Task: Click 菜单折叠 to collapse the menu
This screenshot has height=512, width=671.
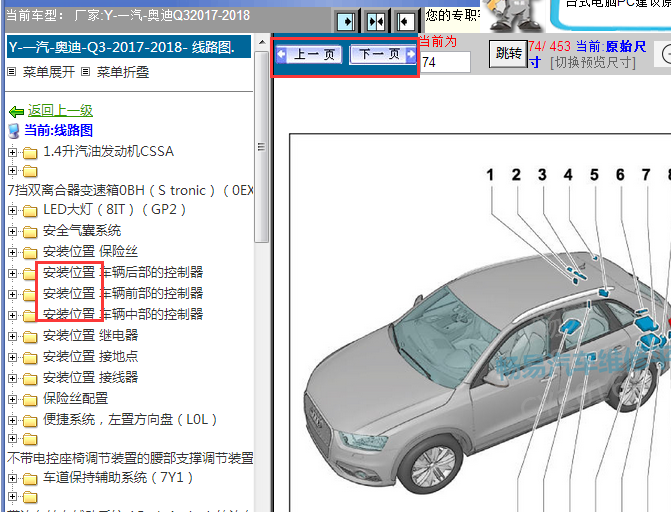Action: coord(123,72)
